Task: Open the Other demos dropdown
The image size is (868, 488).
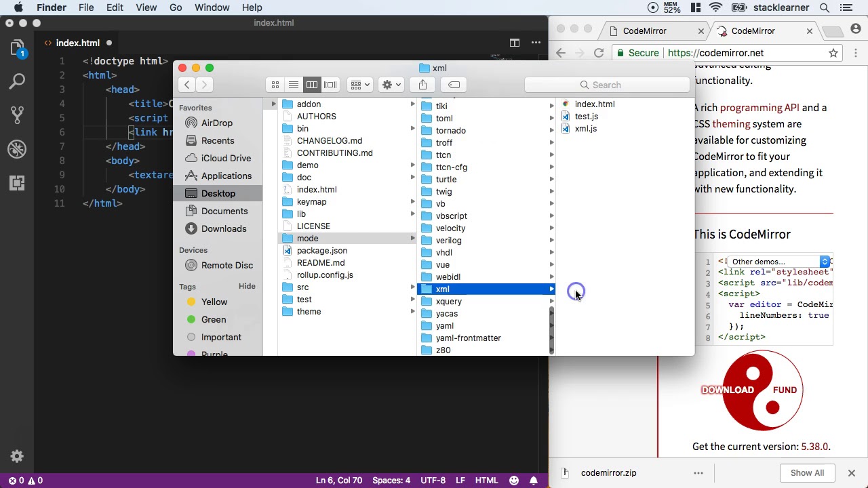Action: point(778,262)
